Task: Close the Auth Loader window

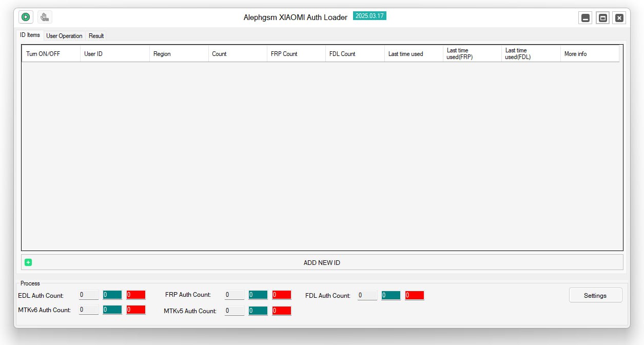Action: tap(619, 18)
